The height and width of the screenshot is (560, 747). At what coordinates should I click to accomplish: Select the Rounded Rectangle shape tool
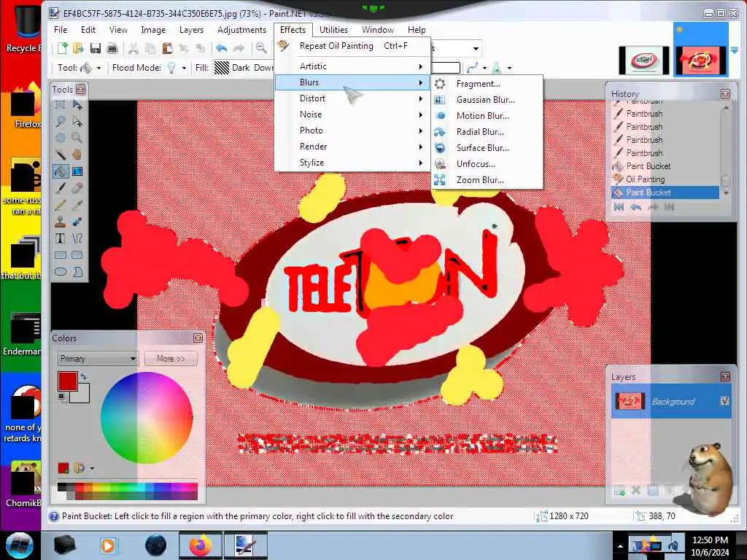[x=77, y=254]
